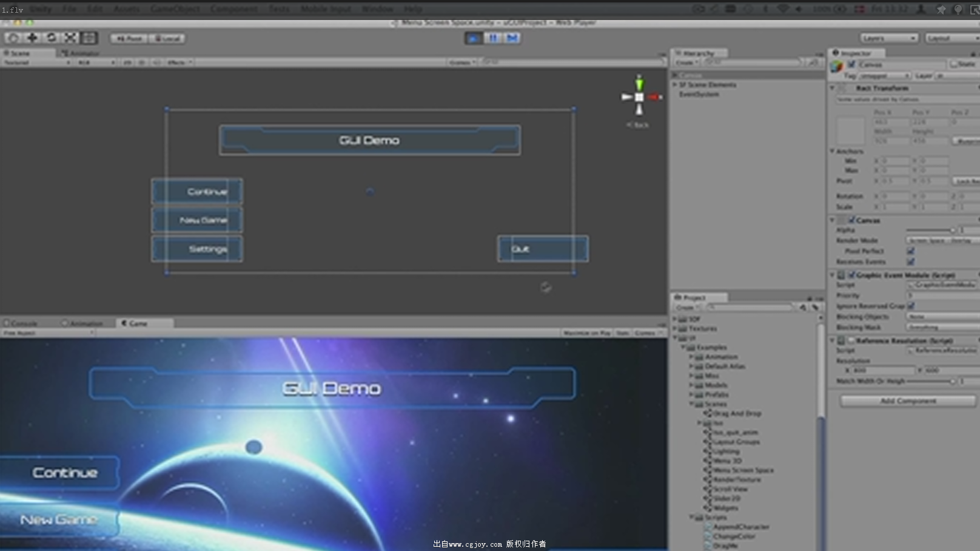Toggle the Pivot handle position button
980x551 pixels.
129,38
